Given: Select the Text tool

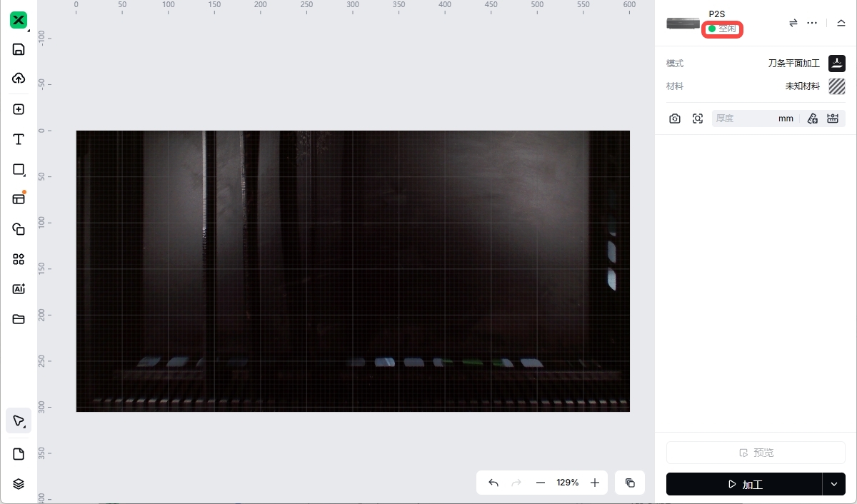Looking at the screenshot, I should [19, 139].
